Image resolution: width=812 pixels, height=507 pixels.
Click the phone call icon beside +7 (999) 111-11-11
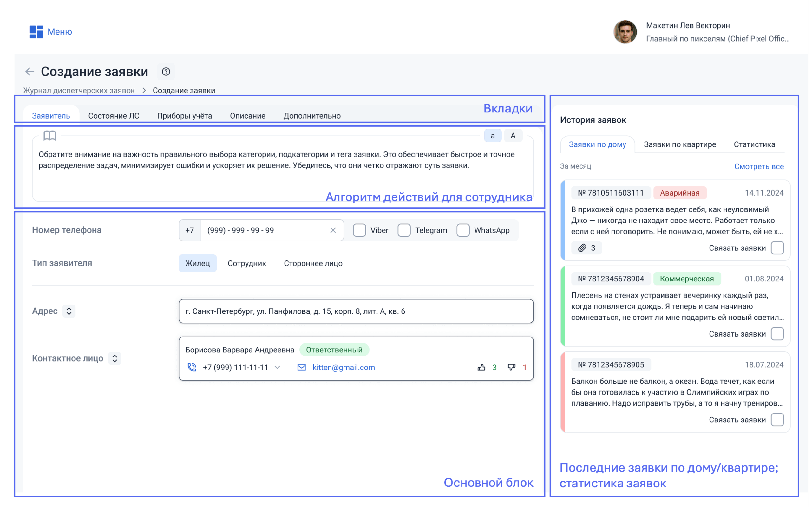point(192,368)
